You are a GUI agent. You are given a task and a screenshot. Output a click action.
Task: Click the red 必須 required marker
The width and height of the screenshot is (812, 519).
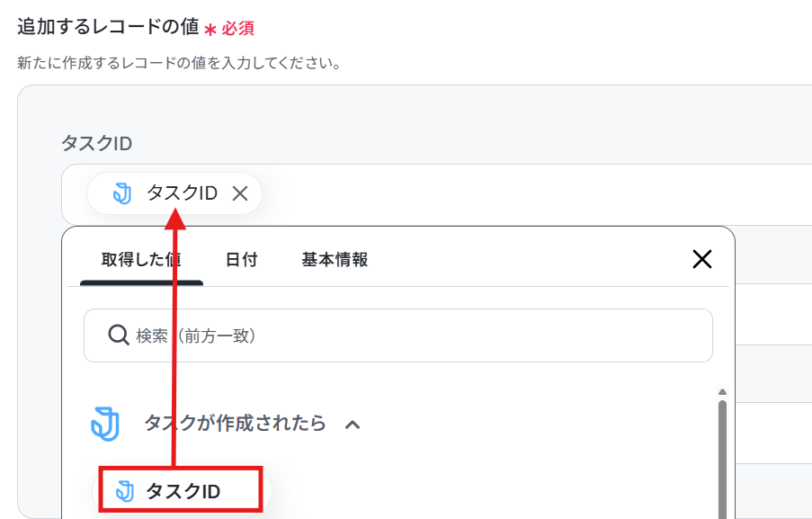pyautogui.click(x=237, y=29)
